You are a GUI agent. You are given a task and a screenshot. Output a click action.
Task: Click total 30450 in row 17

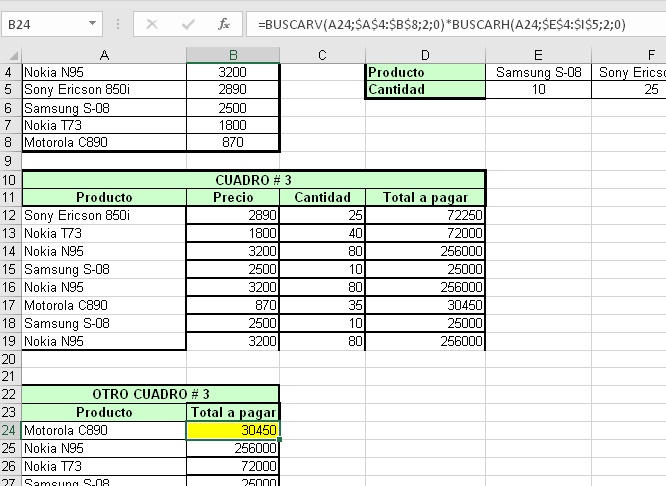tap(425, 305)
